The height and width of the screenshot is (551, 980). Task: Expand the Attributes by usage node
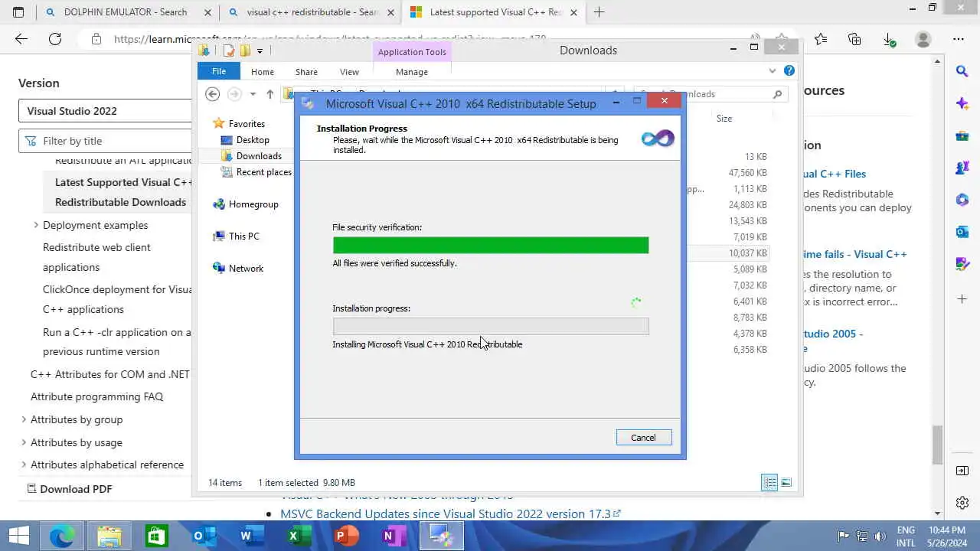click(x=24, y=442)
